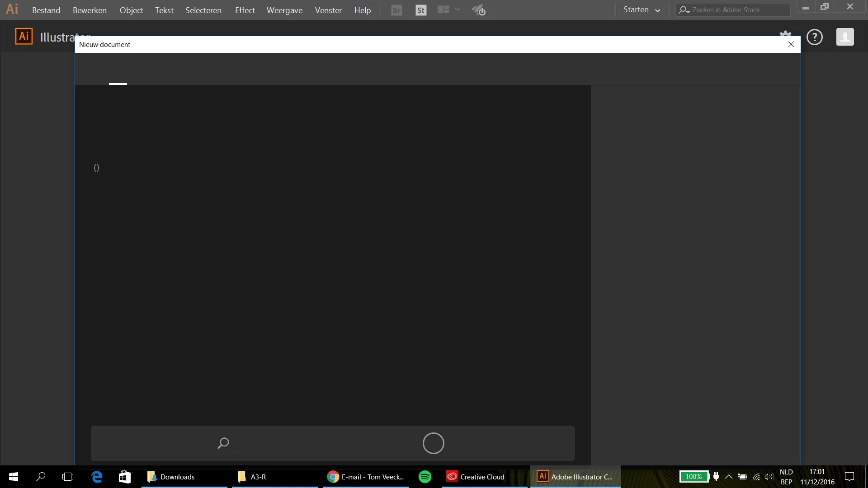Show hidden system tray icons chevron
The image size is (868, 488).
point(728,477)
